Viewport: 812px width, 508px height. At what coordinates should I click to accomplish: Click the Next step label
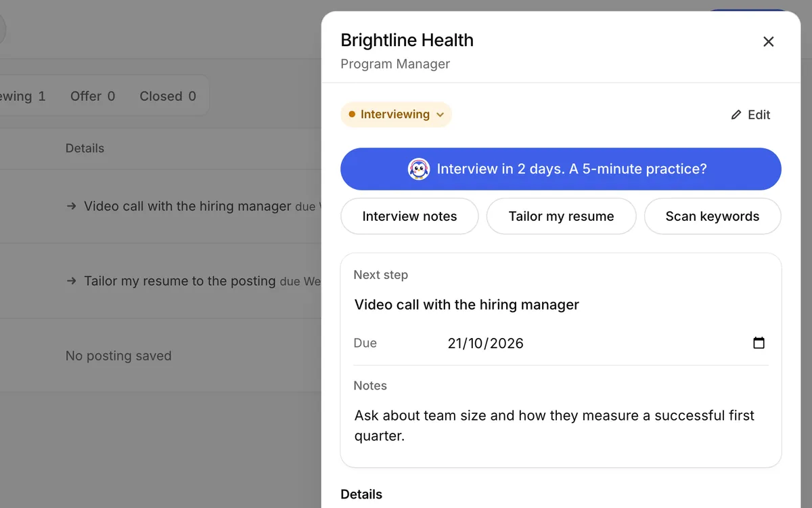380,275
